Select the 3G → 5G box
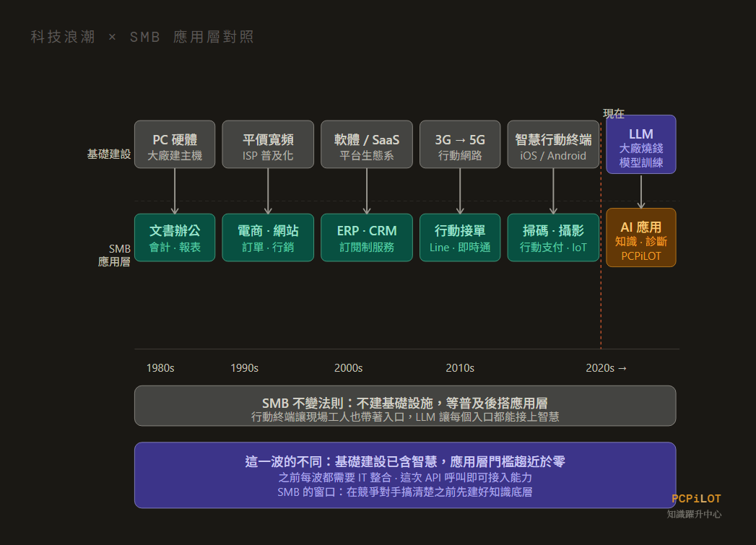The height and width of the screenshot is (545, 756). (460, 144)
